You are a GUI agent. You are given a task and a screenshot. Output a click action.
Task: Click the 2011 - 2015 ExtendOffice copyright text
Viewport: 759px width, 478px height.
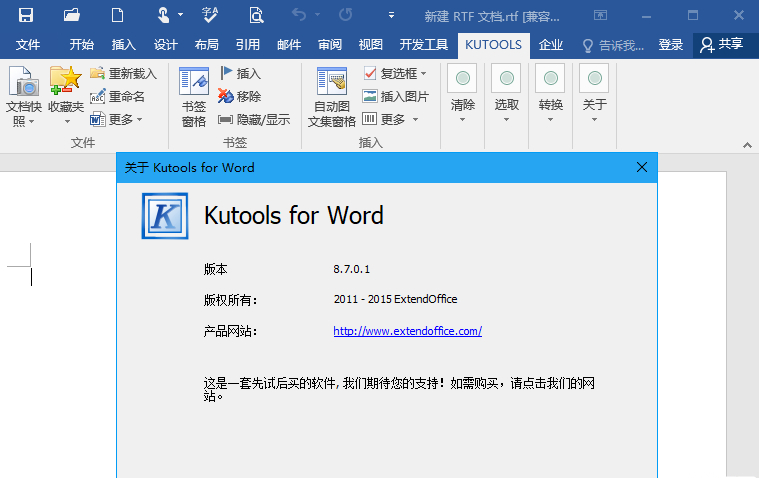click(395, 299)
